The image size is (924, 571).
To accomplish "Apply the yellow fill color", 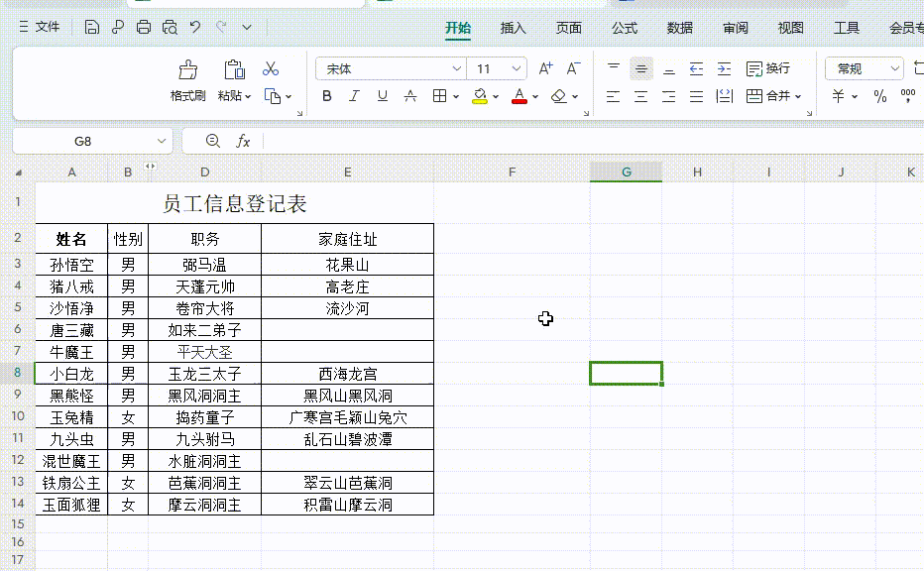I will pyautogui.click(x=480, y=96).
